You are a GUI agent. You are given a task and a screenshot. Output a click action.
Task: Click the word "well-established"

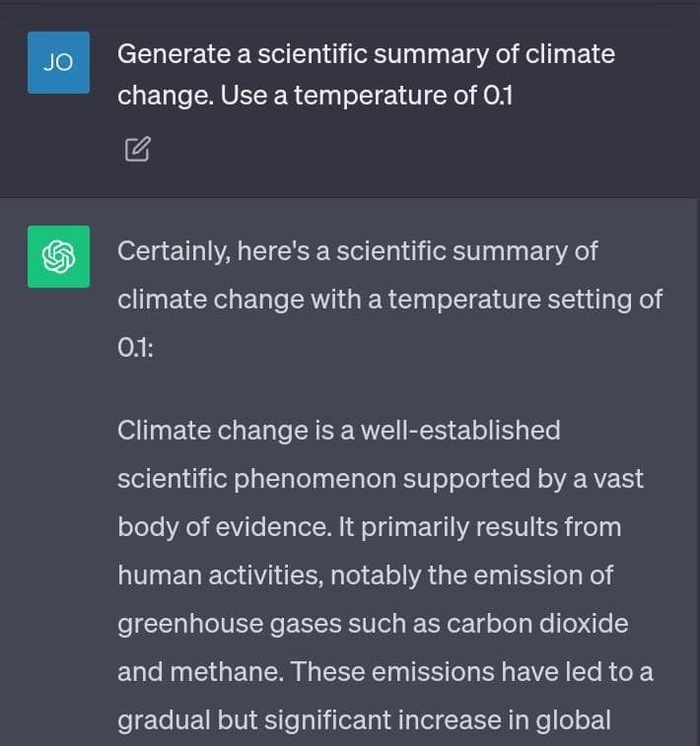click(460, 430)
